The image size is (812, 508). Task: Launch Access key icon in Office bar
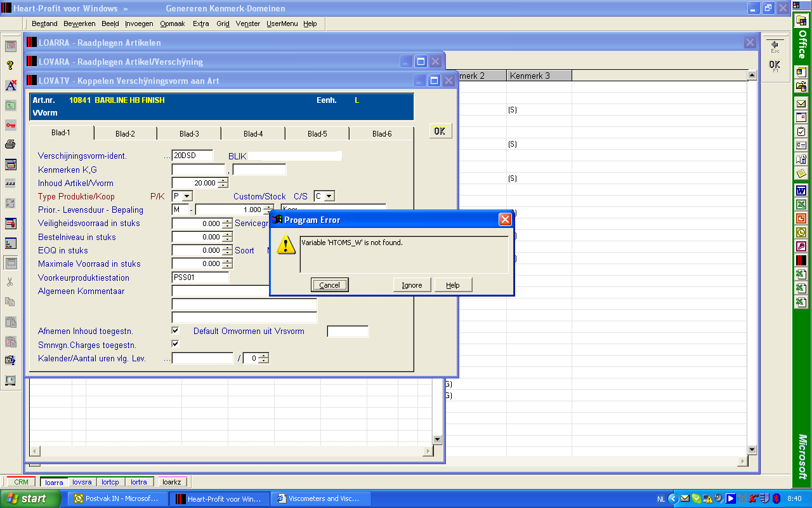point(801,246)
